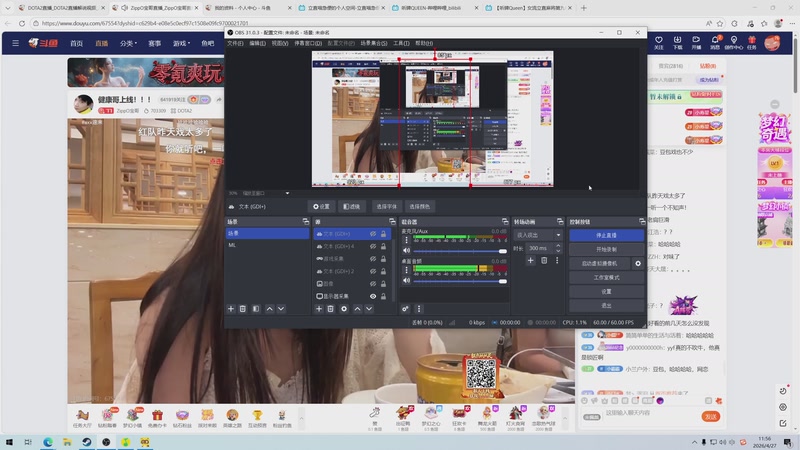Remove transition using trash icon
Image resolution: width=800 pixels, height=450 pixels.
[544, 260]
